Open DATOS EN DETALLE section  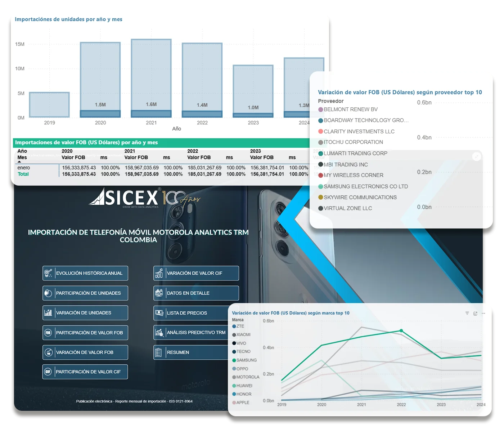tap(196, 293)
